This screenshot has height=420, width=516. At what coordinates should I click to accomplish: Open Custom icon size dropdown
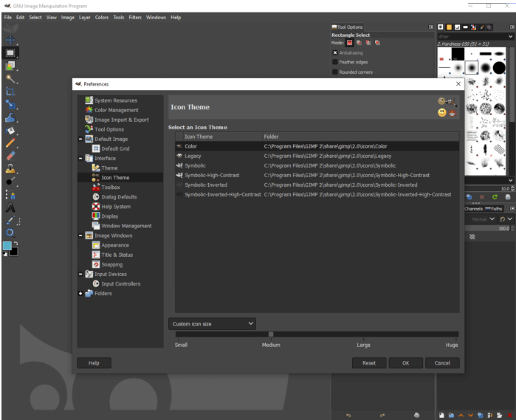(213, 324)
